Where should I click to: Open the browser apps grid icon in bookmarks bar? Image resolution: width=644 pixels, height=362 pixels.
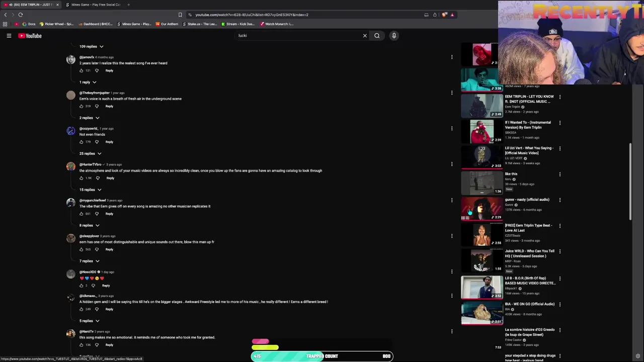(5, 24)
